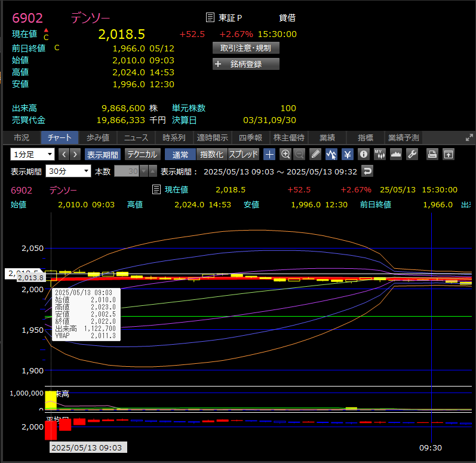This screenshot has height=463, width=476.
Task: Click the 6902 stock code in header
Action: [x=27, y=18]
